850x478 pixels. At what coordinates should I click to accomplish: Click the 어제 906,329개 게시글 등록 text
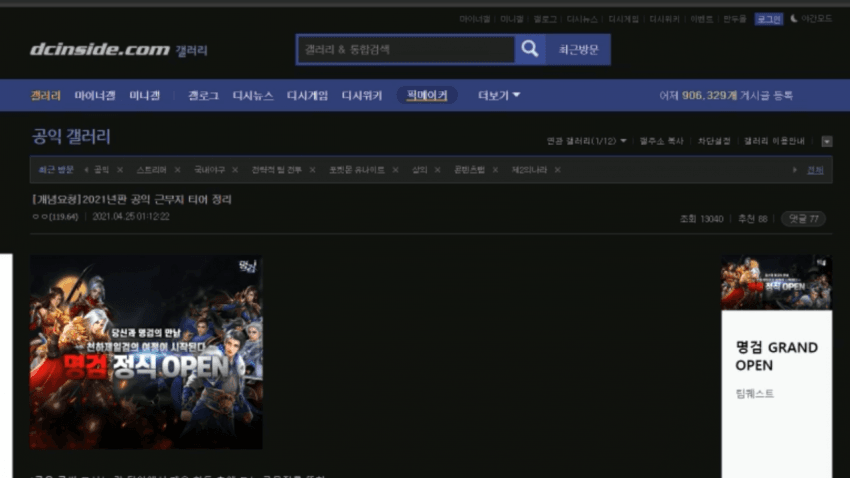(726, 95)
